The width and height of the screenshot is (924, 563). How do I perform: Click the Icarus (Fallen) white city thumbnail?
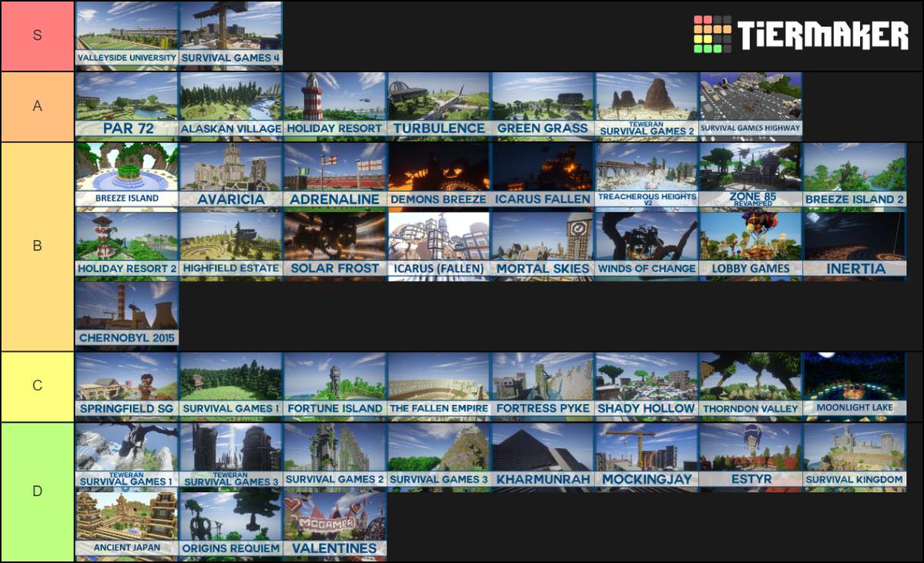439,246
